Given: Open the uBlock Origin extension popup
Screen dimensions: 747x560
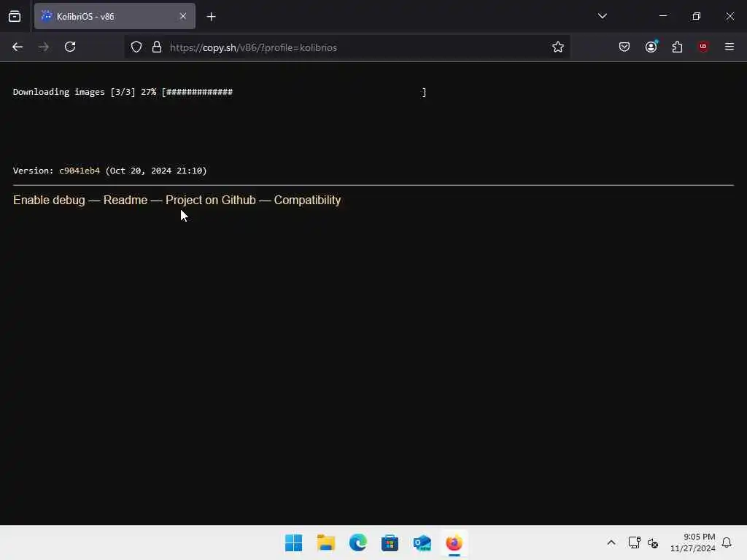Looking at the screenshot, I should [703, 47].
